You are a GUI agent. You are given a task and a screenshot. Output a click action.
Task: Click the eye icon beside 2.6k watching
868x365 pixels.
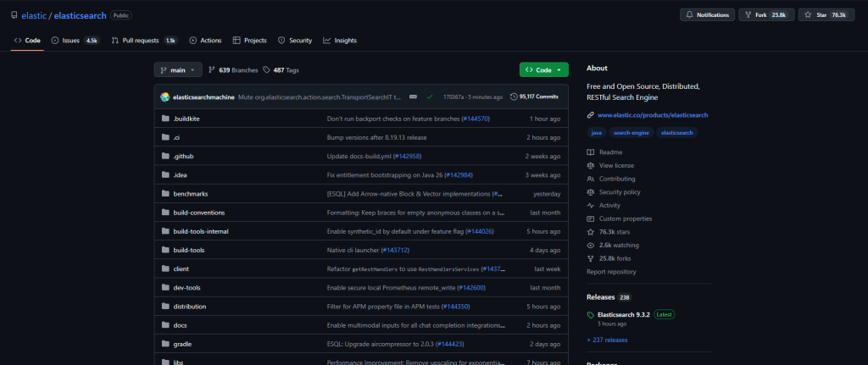[x=591, y=245]
